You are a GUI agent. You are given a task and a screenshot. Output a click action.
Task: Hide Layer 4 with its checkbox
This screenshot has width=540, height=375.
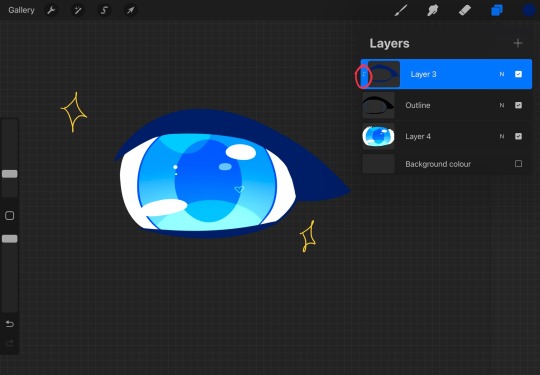click(x=518, y=136)
